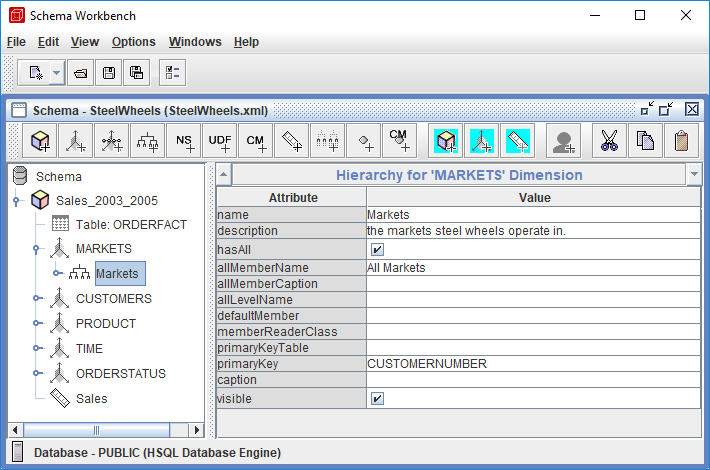Image resolution: width=710 pixels, height=470 pixels.
Task: Click the primaryKeyTable empty value cell
Action: 533,348
